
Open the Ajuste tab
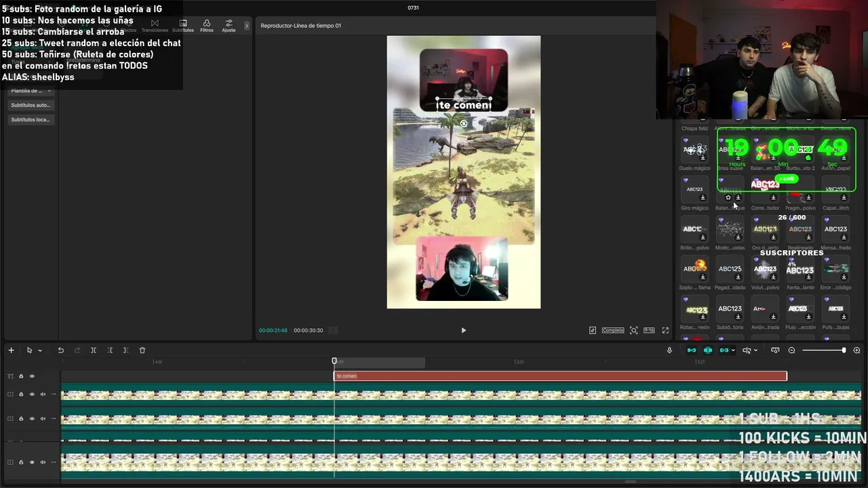[229, 26]
